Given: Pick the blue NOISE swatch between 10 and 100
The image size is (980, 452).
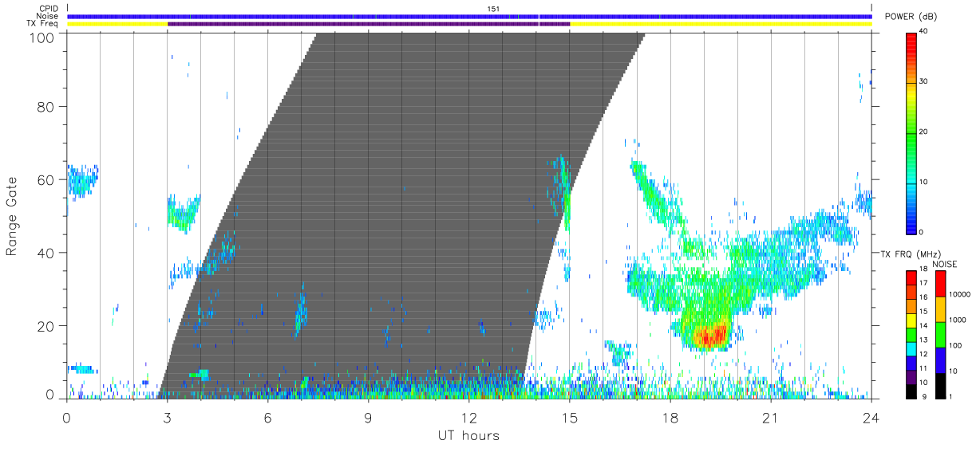Looking at the screenshot, I should pyautogui.click(x=940, y=359).
